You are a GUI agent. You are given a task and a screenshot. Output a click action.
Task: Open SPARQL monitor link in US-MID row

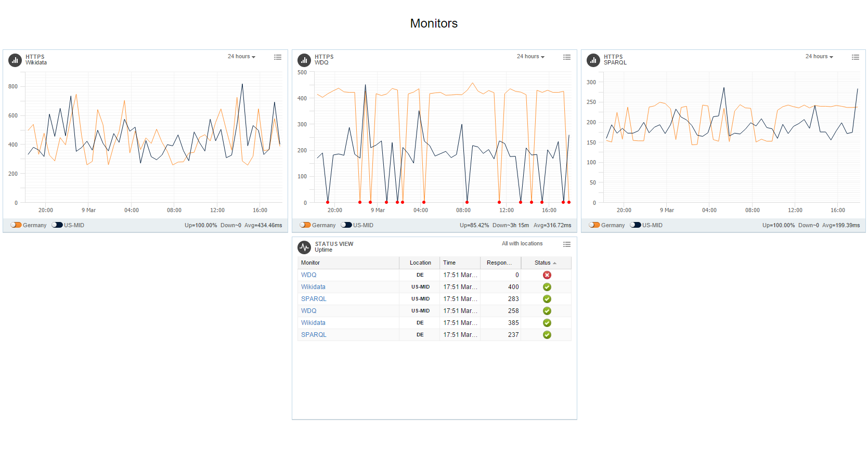pyautogui.click(x=314, y=299)
